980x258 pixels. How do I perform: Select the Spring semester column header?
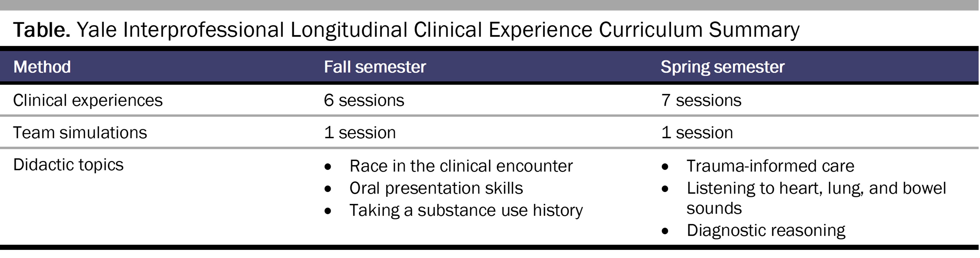click(722, 67)
